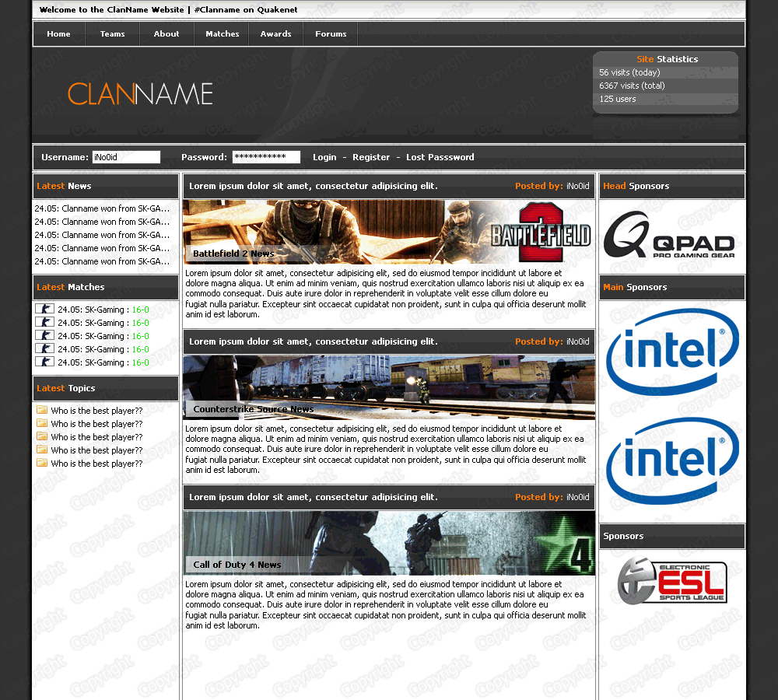Open the Awards page
The width and height of the screenshot is (778, 700).
click(x=276, y=33)
